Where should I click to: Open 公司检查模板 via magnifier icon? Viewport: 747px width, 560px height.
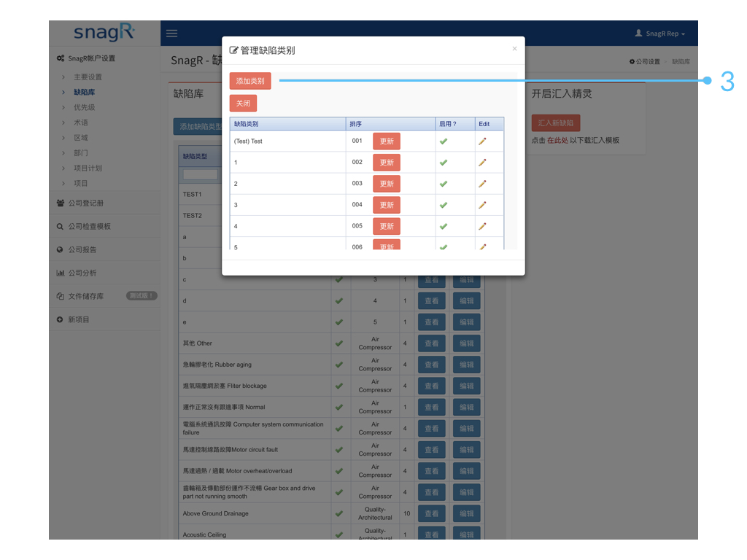tap(60, 226)
